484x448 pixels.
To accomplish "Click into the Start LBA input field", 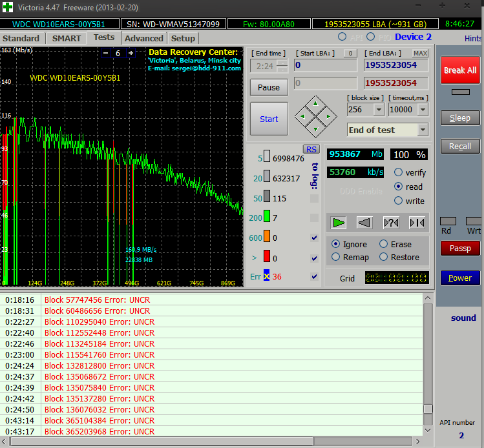I will pyautogui.click(x=325, y=65).
